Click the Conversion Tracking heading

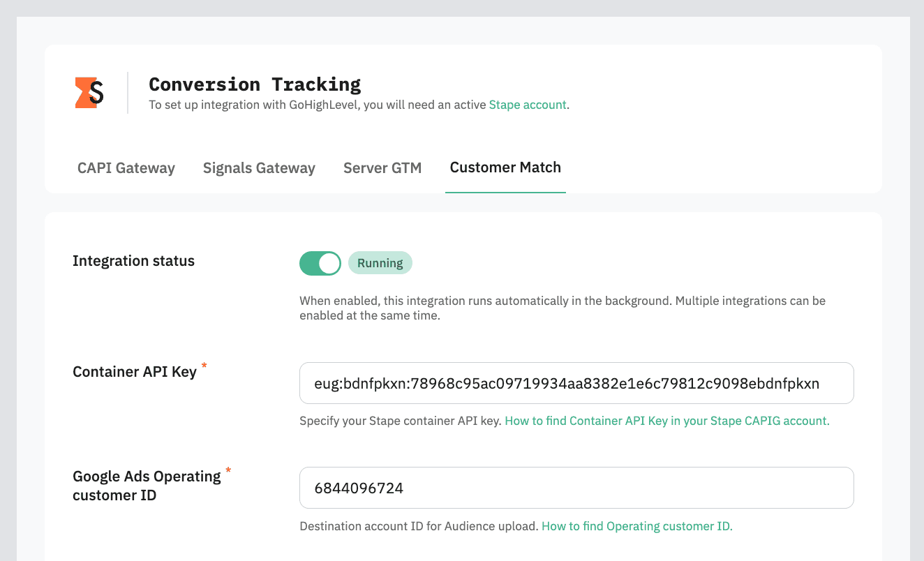(x=255, y=84)
